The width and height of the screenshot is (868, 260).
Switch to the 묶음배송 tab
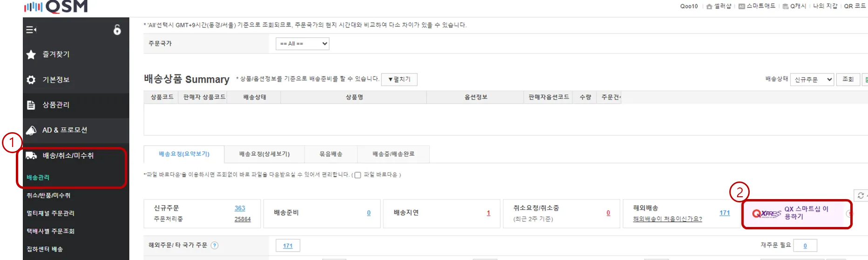331,154
